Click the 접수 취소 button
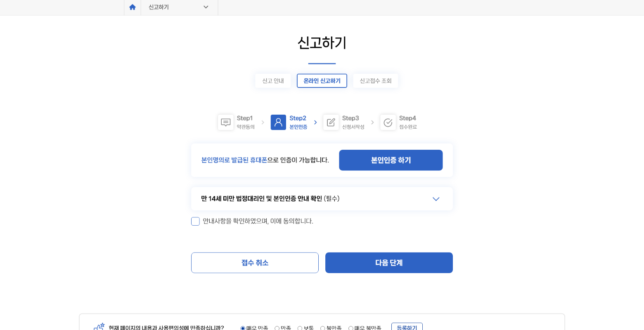The image size is (644, 330). click(255, 263)
